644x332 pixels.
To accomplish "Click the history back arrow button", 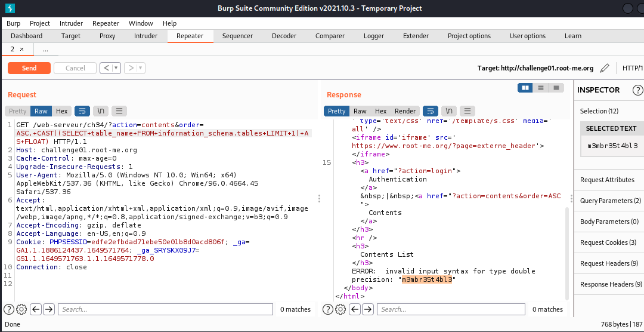I will (106, 68).
